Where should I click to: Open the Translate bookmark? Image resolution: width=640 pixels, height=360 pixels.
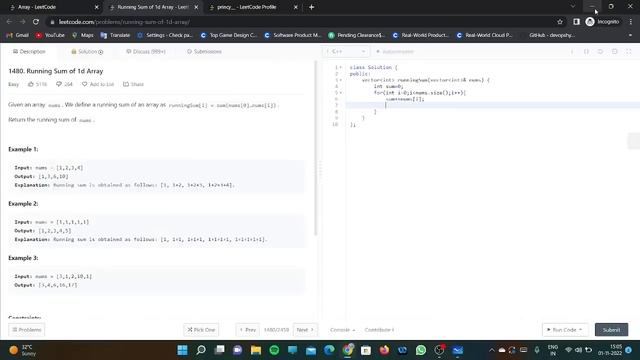(115, 35)
